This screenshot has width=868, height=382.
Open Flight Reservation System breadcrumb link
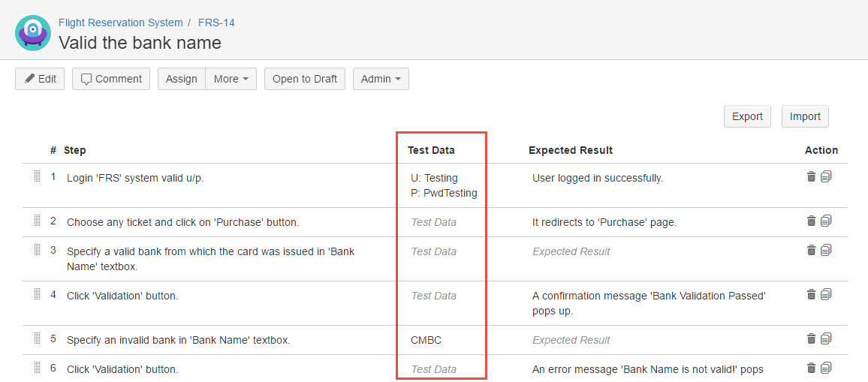point(120,23)
